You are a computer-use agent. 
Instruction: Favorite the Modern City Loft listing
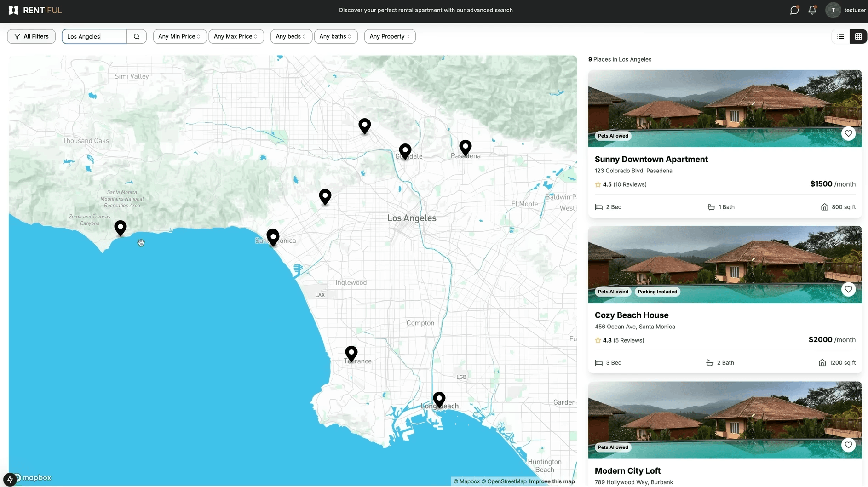(848, 445)
